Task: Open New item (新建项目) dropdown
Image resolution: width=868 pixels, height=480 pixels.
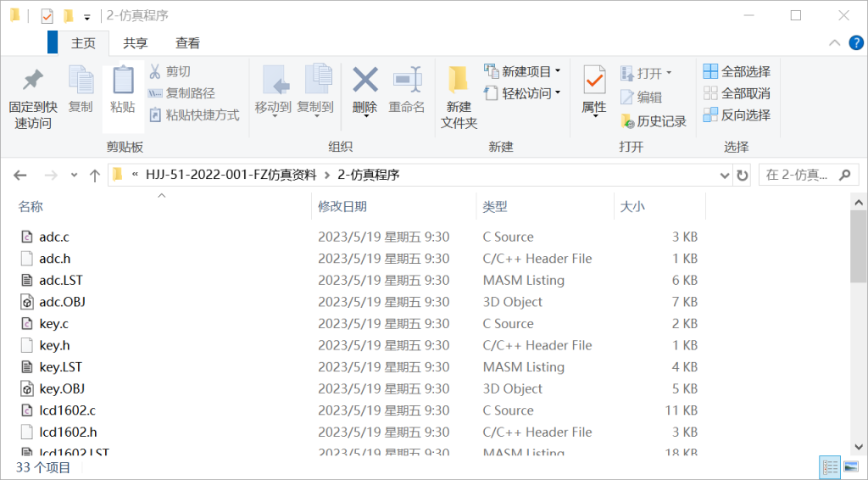Action: [522, 71]
